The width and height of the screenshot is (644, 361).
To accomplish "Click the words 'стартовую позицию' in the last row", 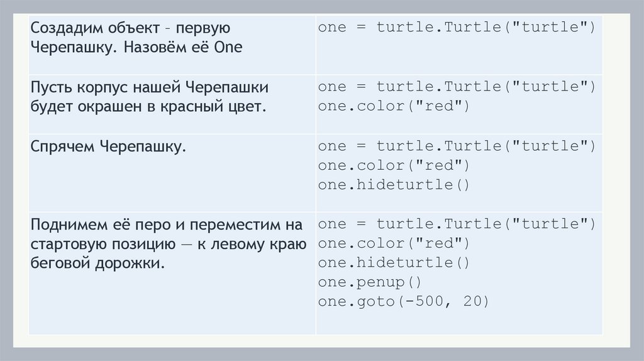I will tap(103, 244).
